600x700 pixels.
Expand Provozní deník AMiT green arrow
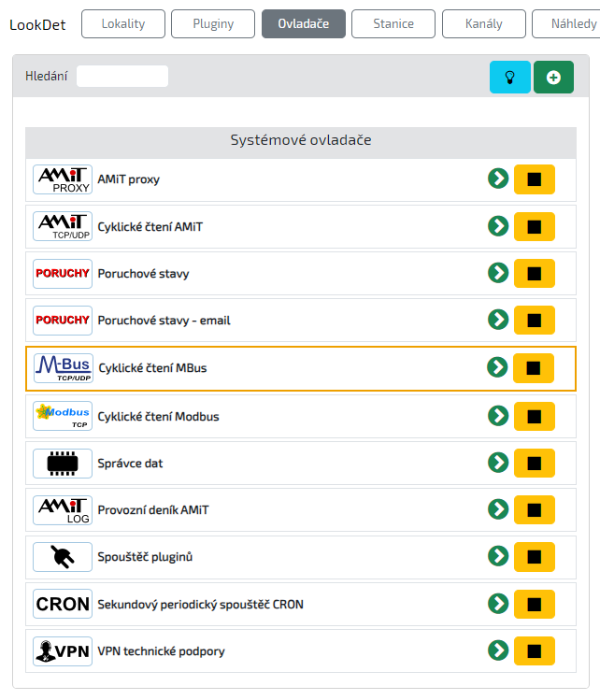pos(498,508)
